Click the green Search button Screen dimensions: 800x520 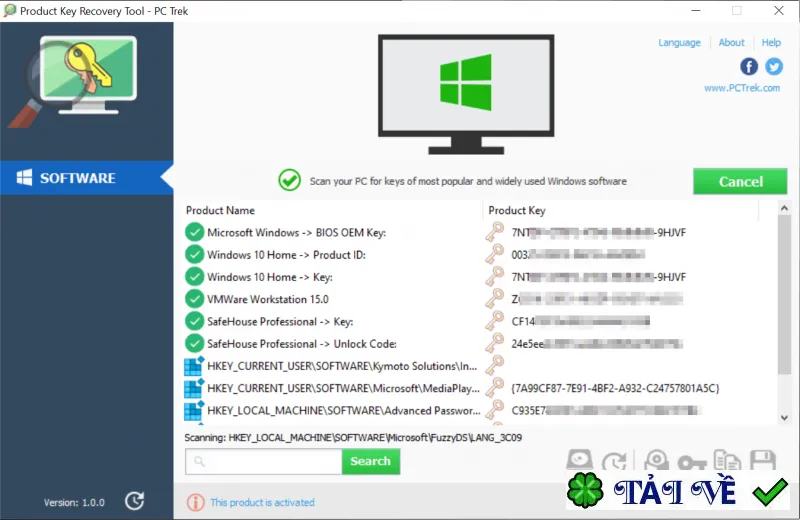point(370,461)
